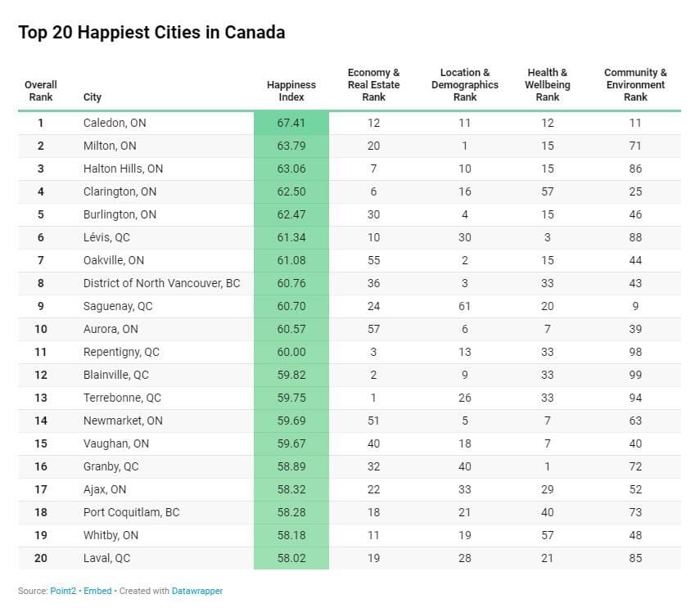Select the Lévis, QC row
The width and height of the screenshot is (700, 612).
[x=350, y=237]
